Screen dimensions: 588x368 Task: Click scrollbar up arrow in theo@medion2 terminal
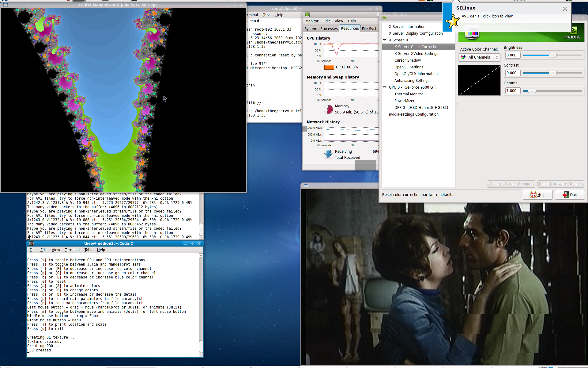click(x=201, y=256)
